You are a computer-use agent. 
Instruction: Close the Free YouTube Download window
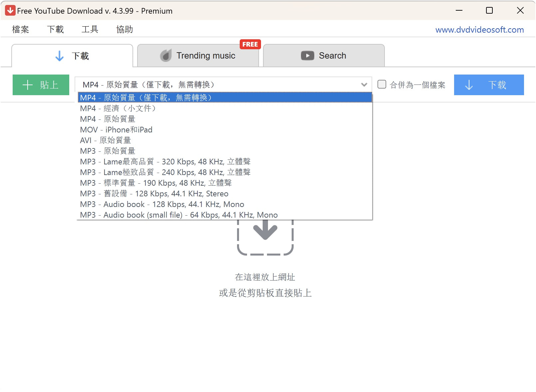(520, 10)
